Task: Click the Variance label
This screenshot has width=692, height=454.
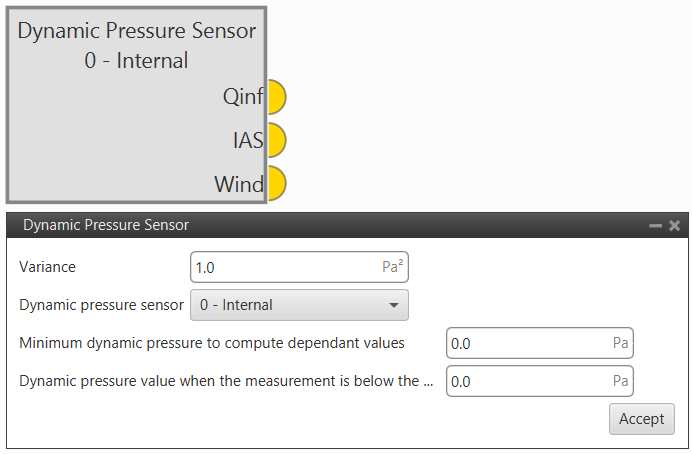Action: (47, 267)
